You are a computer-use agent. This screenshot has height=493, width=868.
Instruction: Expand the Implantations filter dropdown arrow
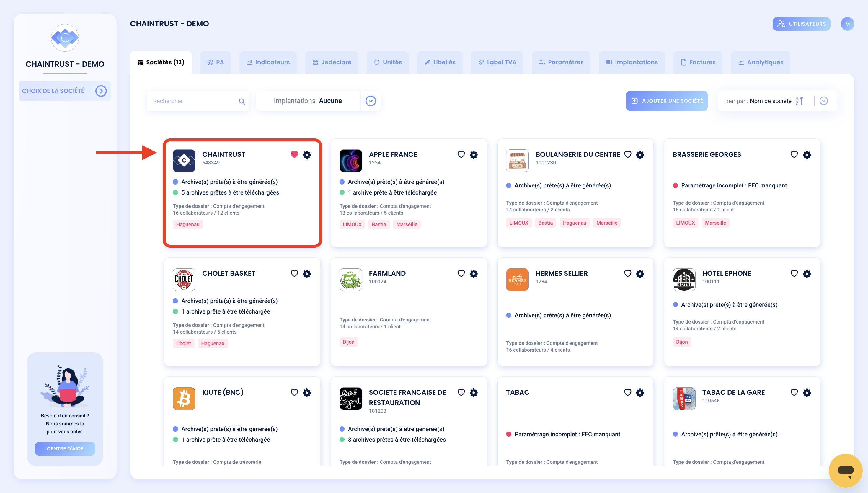(x=371, y=101)
